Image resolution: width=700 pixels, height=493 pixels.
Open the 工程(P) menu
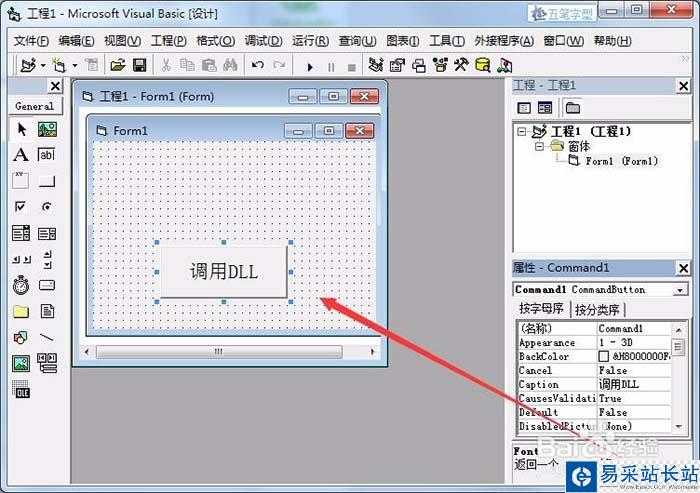point(168,41)
